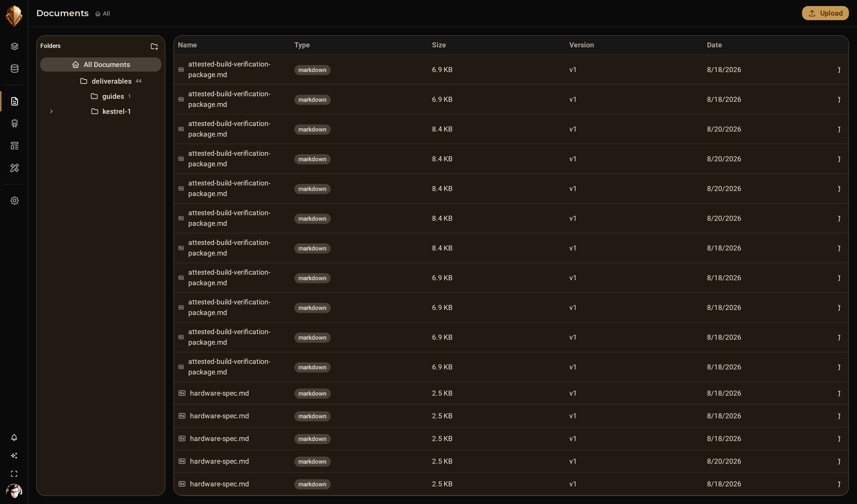The width and height of the screenshot is (857, 504).
Task: Open hardware-spec.md dated 8/20/2026
Action: point(219,461)
